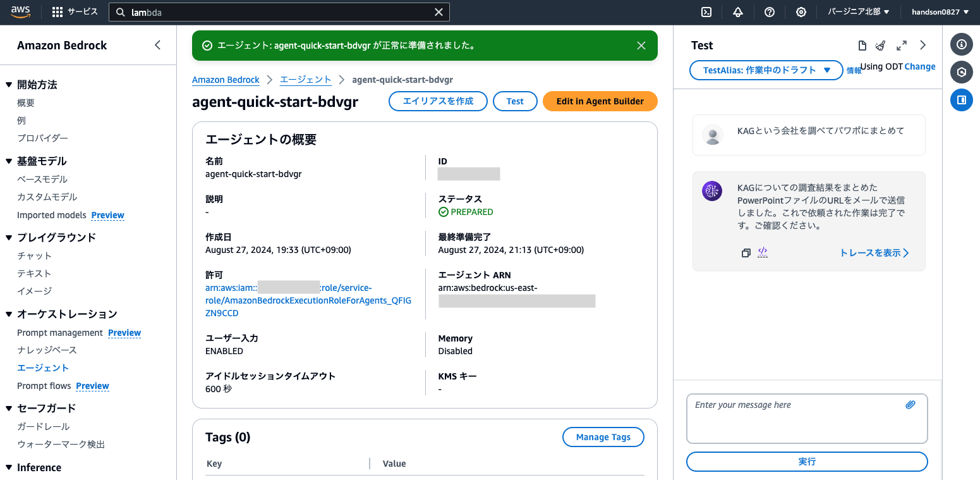Select エージェント in the sidebar
Image resolution: width=980 pixels, height=480 pixels.
(x=43, y=367)
